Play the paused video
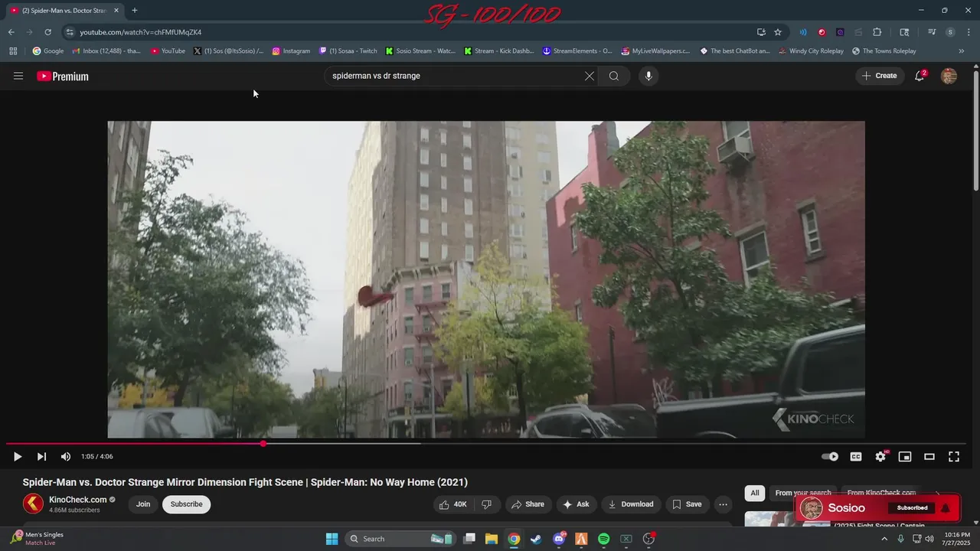The height and width of the screenshot is (551, 980). click(x=18, y=457)
